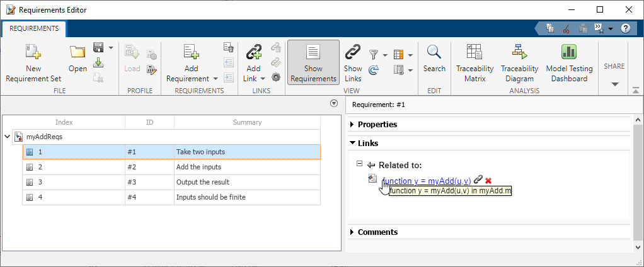Click the Add Requirement button

[191, 53]
